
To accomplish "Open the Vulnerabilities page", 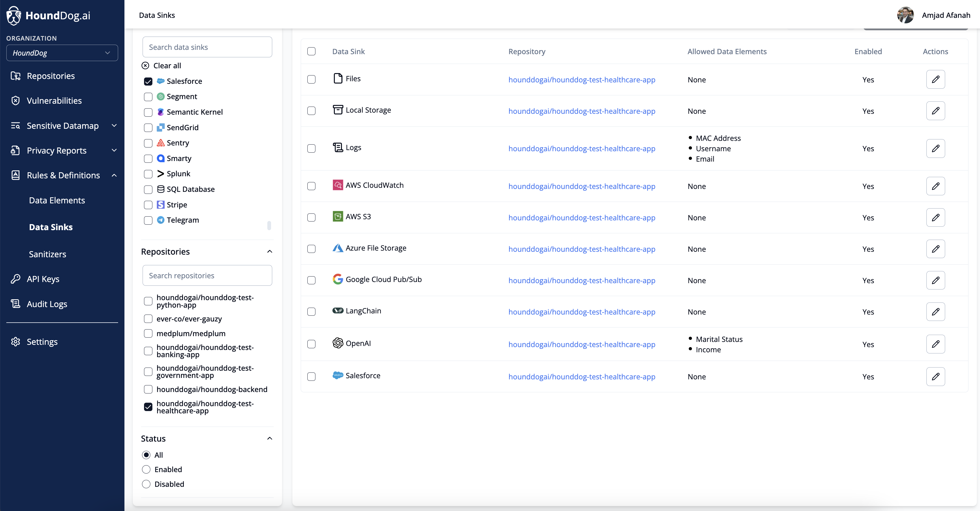I will click(54, 101).
